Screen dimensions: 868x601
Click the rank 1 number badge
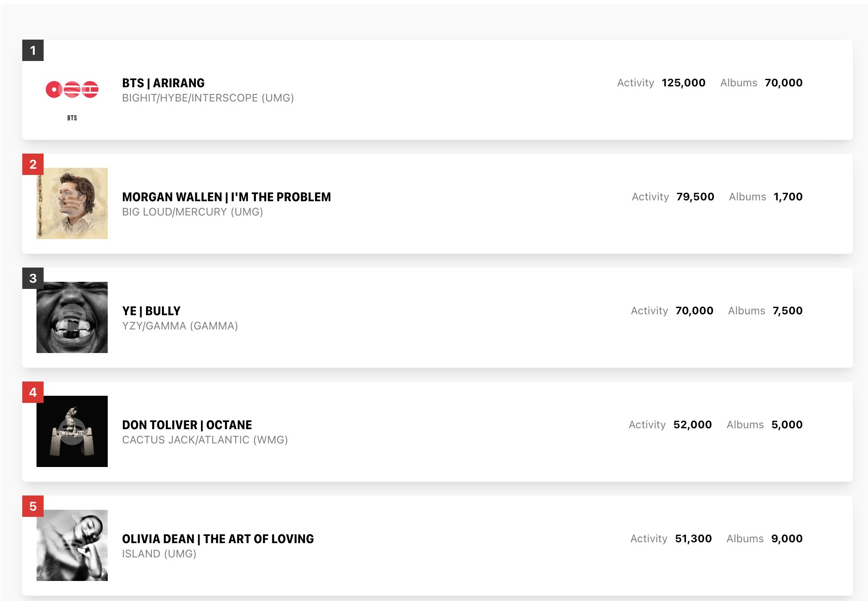pyautogui.click(x=33, y=50)
